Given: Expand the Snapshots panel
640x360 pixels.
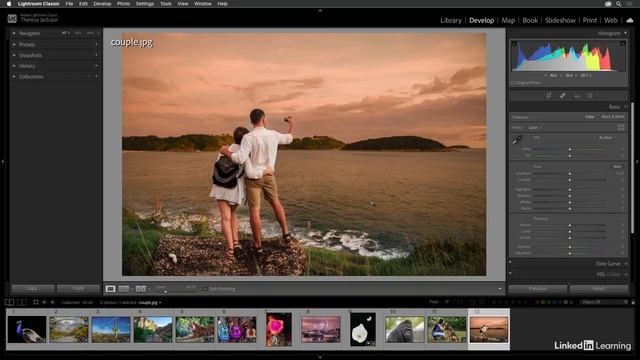Looking at the screenshot, I should 14,55.
